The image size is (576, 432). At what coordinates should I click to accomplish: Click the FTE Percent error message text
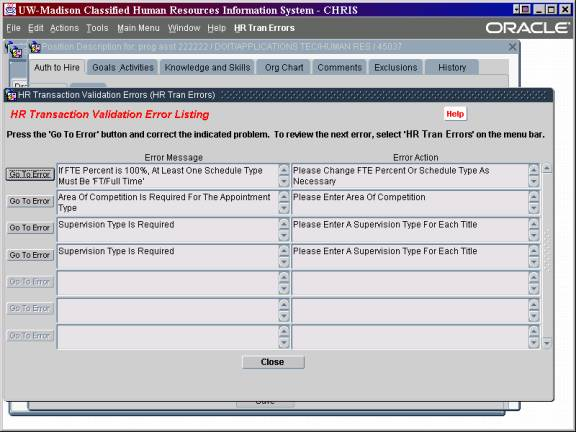click(x=161, y=176)
